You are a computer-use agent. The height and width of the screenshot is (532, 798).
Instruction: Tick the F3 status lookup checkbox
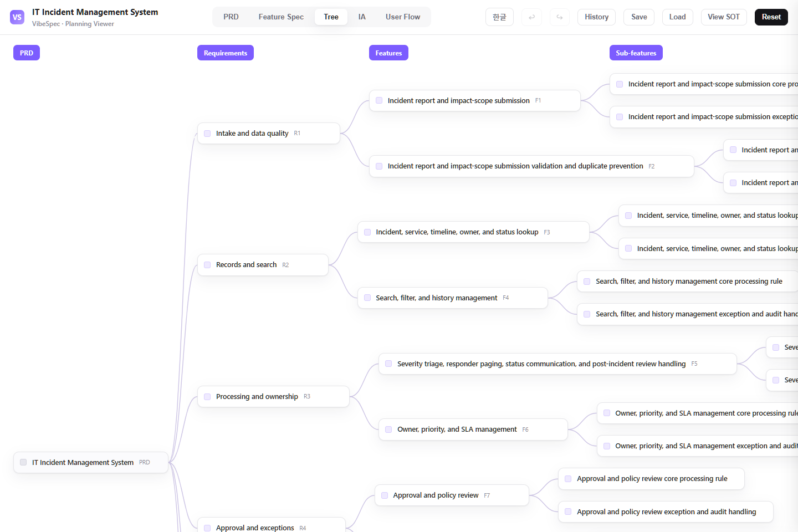pyautogui.click(x=367, y=232)
